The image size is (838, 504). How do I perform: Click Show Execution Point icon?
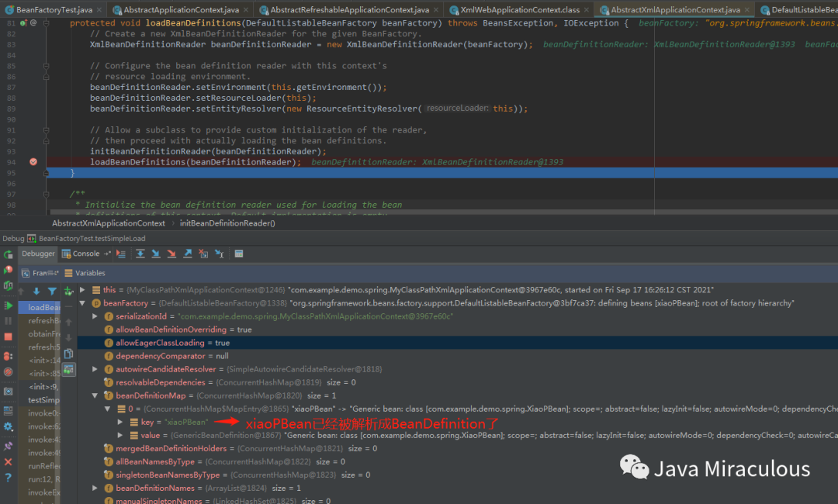(121, 254)
